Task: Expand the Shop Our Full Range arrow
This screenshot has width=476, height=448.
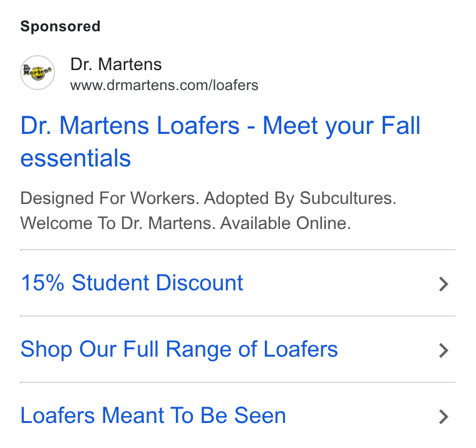Action: pyautogui.click(x=443, y=350)
